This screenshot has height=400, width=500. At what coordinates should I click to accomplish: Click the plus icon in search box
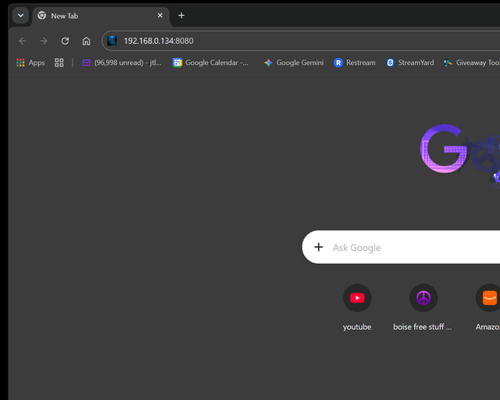[319, 247]
